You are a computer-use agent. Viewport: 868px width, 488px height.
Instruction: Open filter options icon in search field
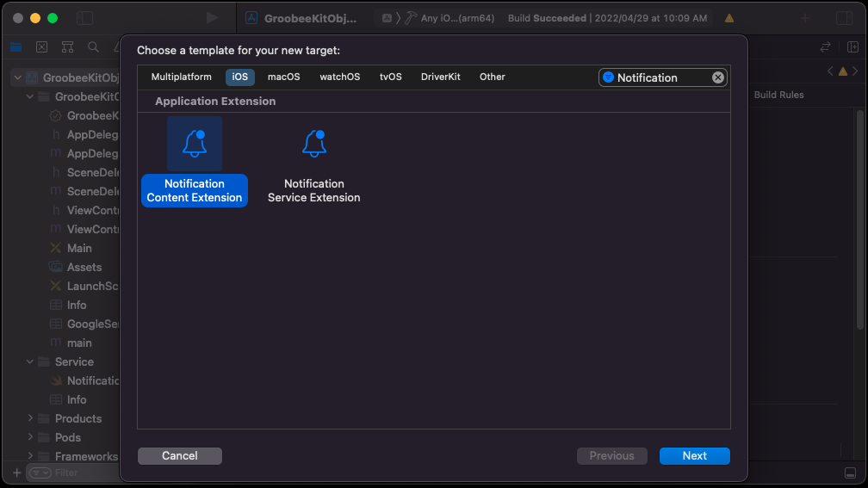(x=608, y=77)
